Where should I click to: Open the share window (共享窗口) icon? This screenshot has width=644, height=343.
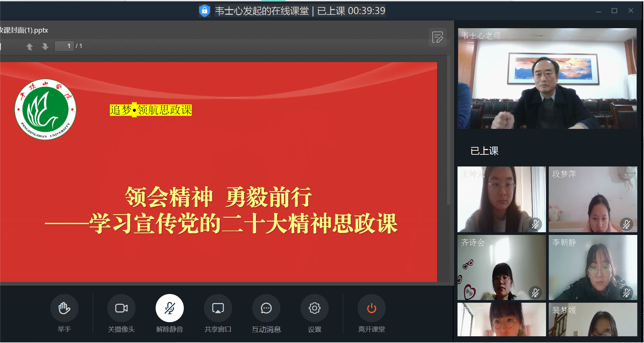[218, 308]
